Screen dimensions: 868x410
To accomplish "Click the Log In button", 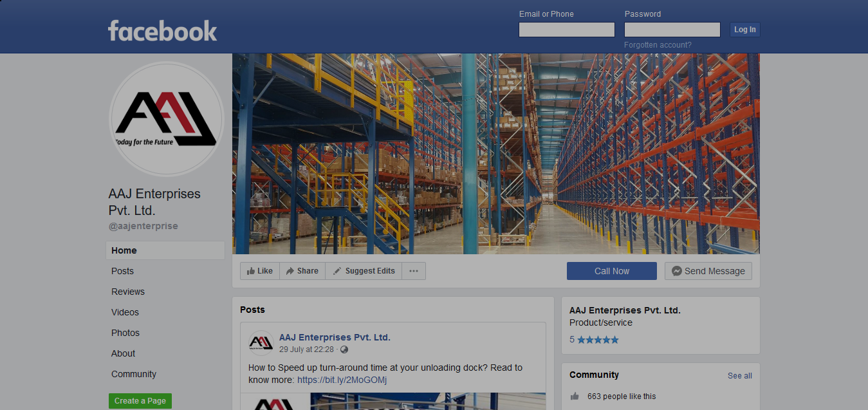I will coord(745,30).
